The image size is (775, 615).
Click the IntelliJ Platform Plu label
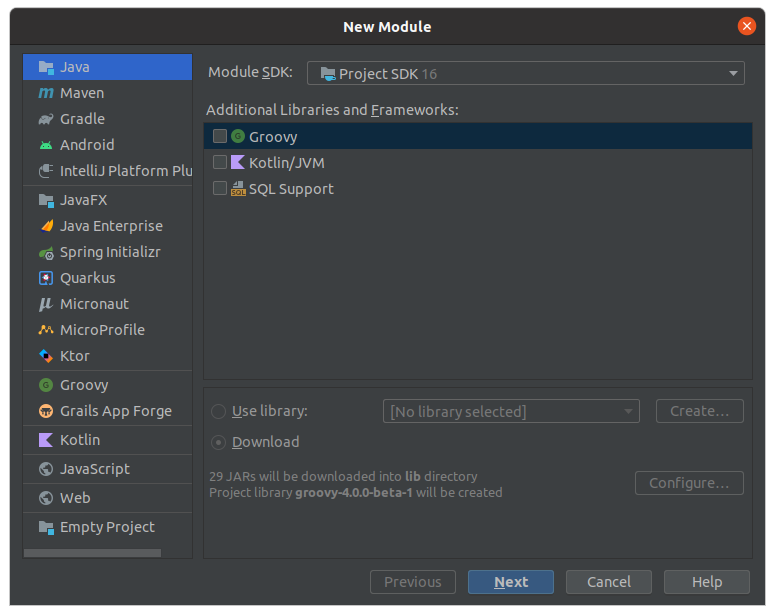126,171
